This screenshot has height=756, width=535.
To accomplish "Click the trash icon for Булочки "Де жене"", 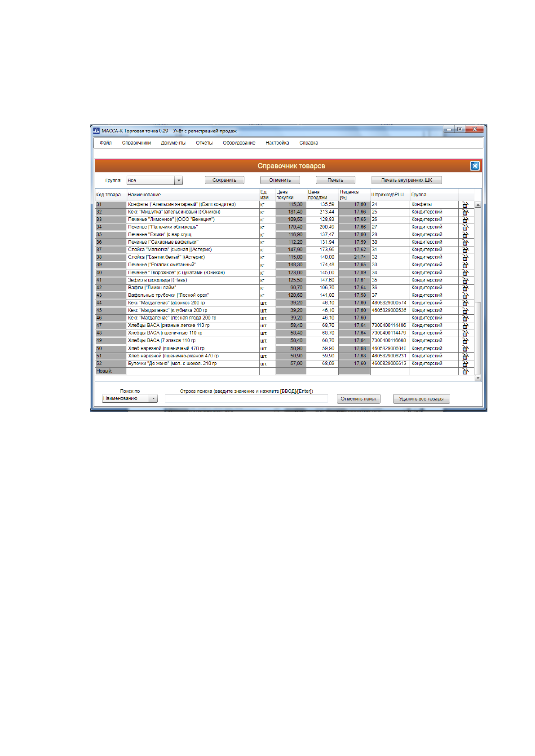I will click(x=465, y=364).
